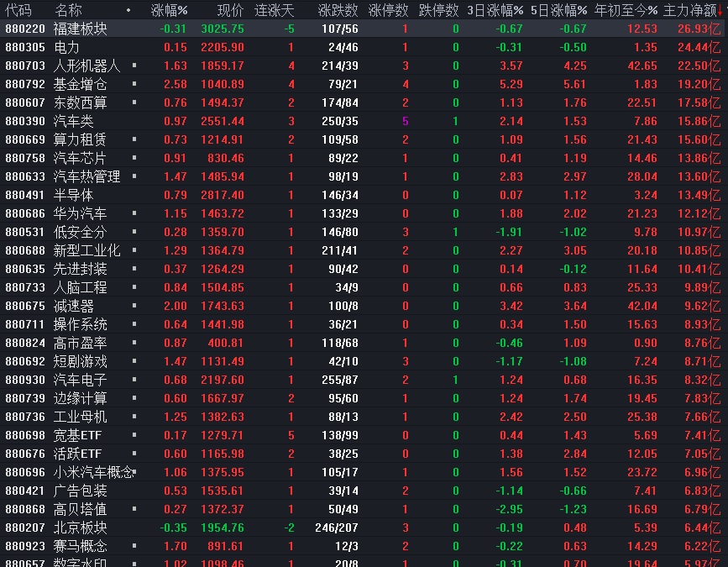The height and width of the screenshot is (567, 728).
Task: Select the 汽车芯片 row
Action: click(x=364, y=159)
